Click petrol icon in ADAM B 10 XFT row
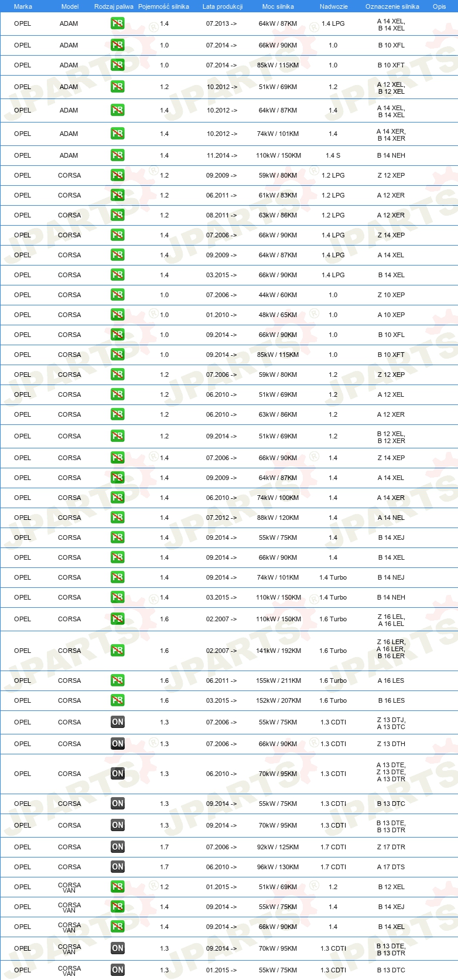The width and height of the screenshot is (458, 980). pyautogui.click(x=118, y=65)
